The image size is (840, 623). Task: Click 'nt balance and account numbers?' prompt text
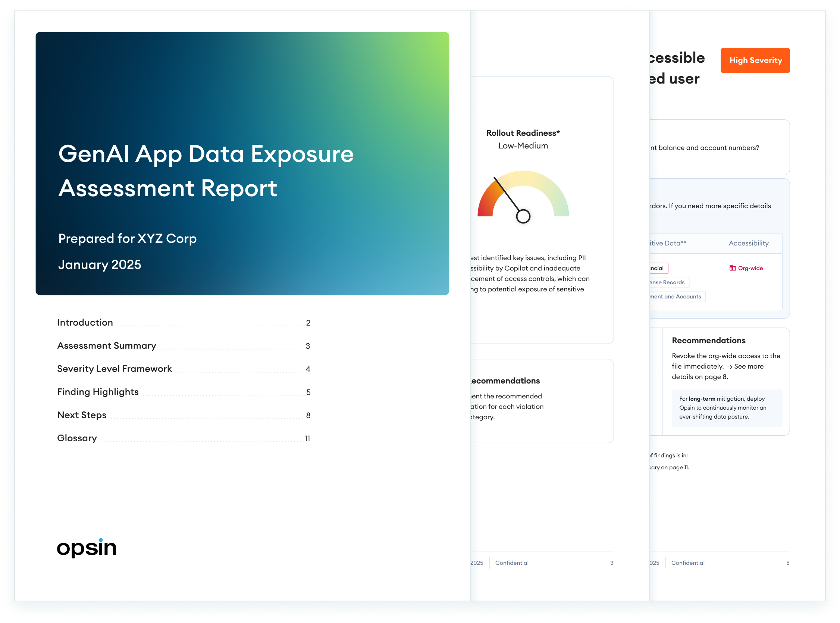[704, 148]
